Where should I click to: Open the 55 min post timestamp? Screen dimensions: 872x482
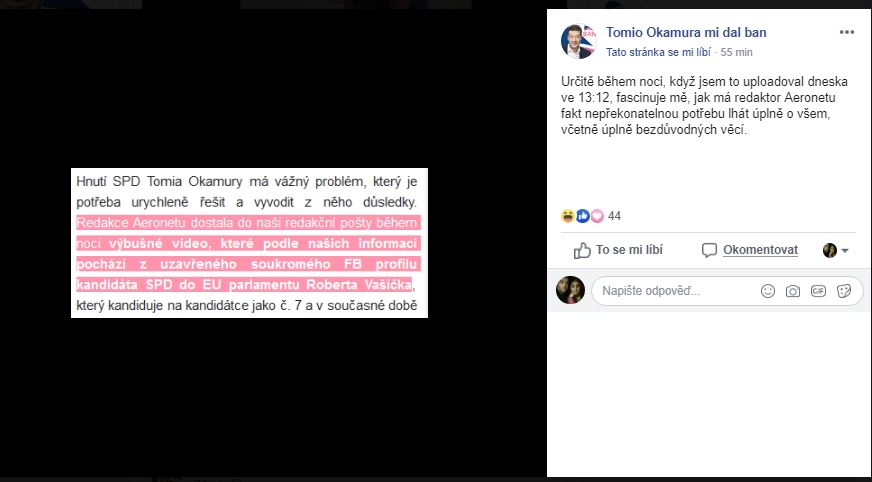click(736, 52)
